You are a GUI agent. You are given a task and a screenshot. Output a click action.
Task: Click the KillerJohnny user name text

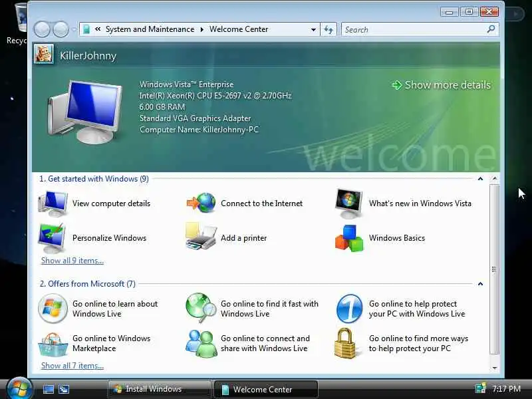tap(88, 55)
